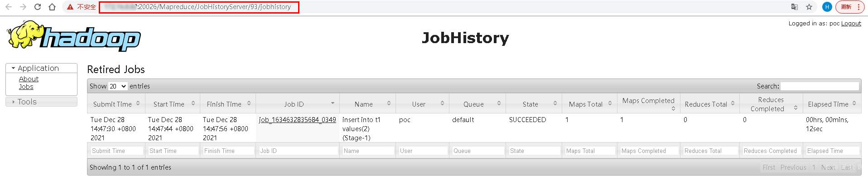868x177 pixels.
Task: Click the Search input field
Action: (820, 86)
